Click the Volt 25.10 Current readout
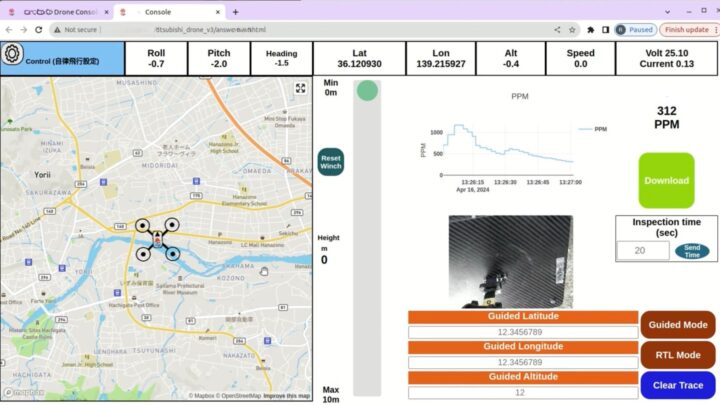The width and height of the screenshot is (720, 405). click(x=666, y=58)
